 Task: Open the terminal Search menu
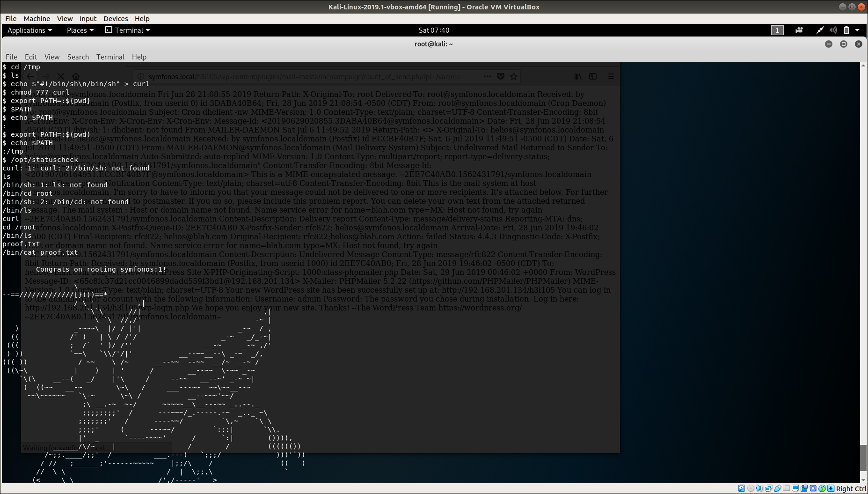tap(78, 57)
